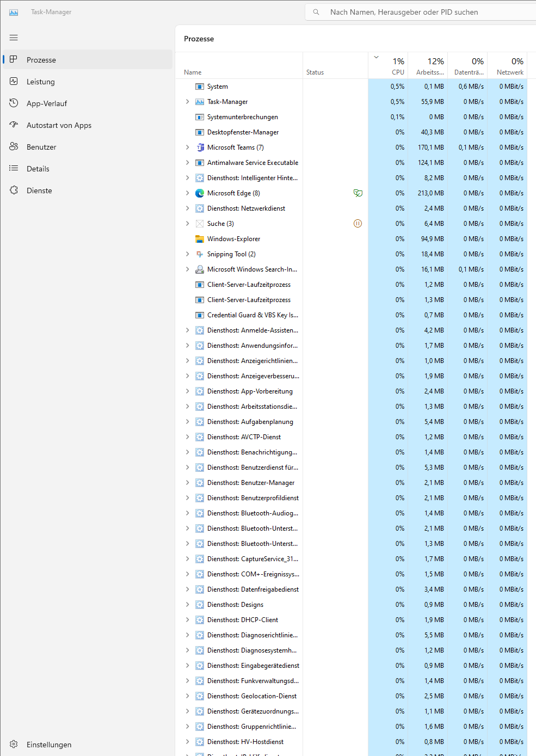Open Autostart von Apps section

coord(14,125)
